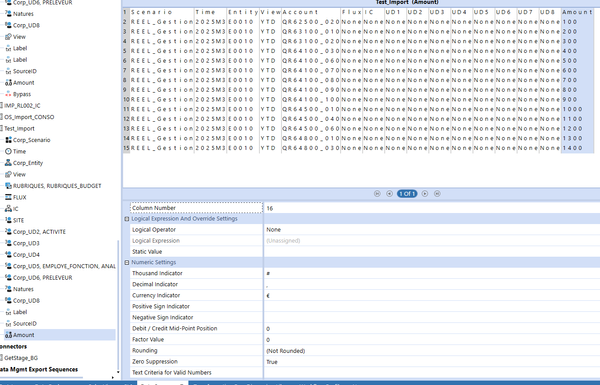The height and width of the screenshot is (385, 600).
Task: Select the Corp_Entity icon in tree
Action: click(8, 163)
